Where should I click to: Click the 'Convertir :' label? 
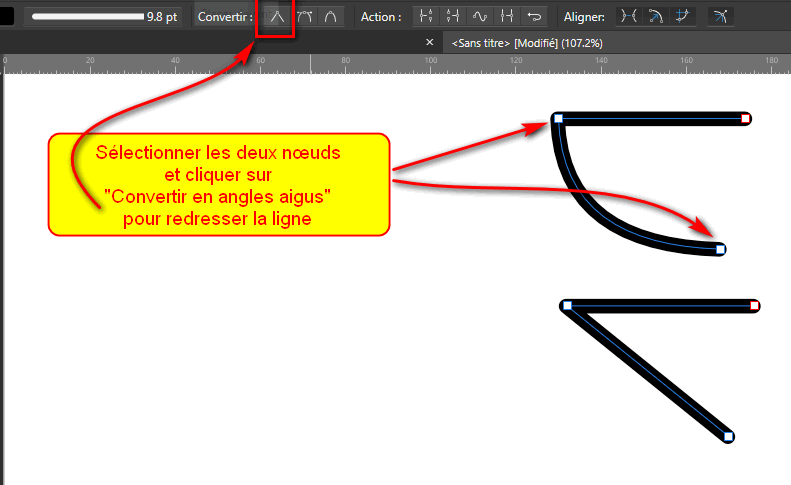(x=225, y=17)
